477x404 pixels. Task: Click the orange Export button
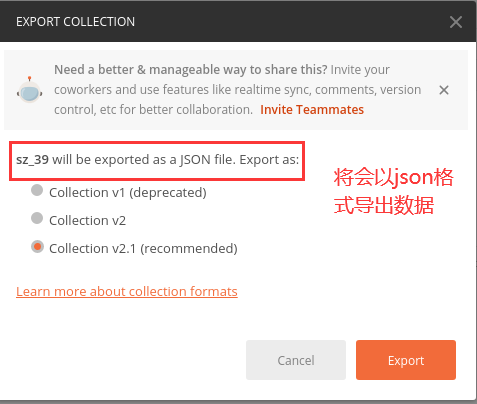(x=406, y=360)
